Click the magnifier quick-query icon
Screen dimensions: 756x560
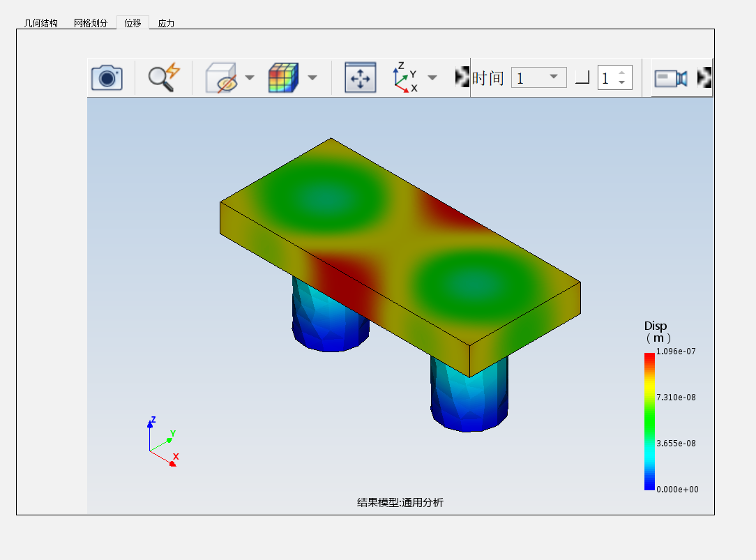(x=164, y=77)
